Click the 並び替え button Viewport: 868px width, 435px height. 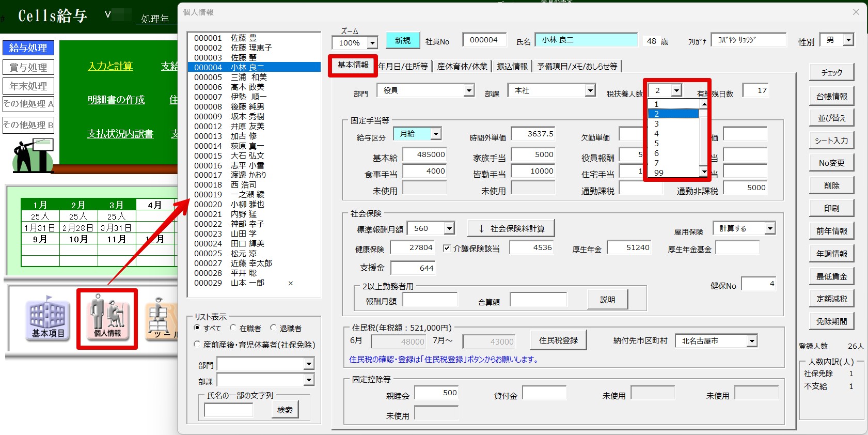[x=831, y=118]
